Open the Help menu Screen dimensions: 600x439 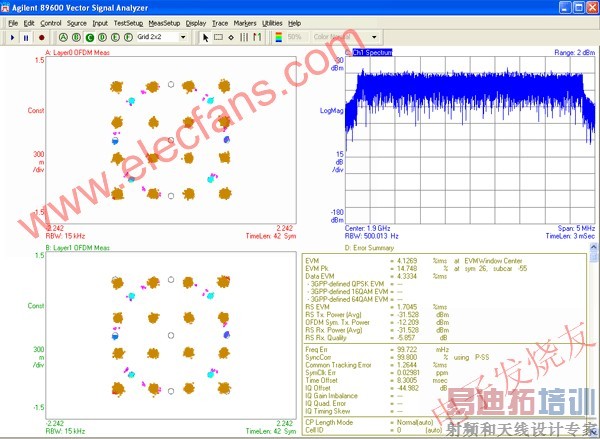pos(294,23)
